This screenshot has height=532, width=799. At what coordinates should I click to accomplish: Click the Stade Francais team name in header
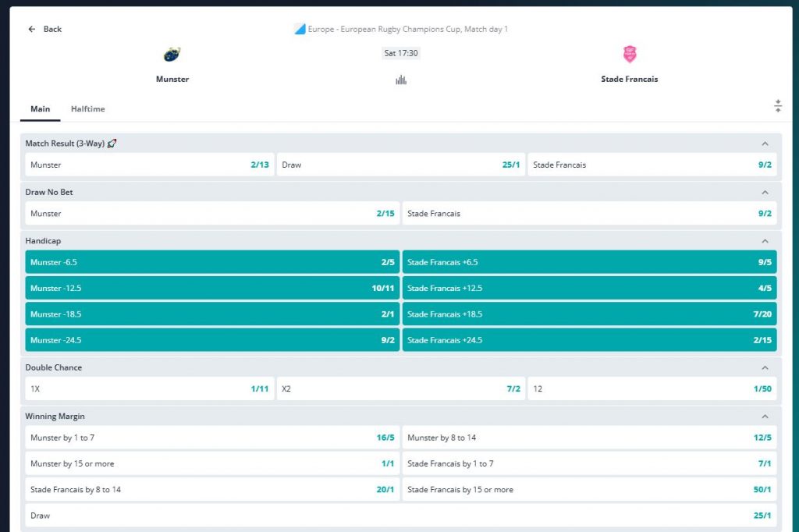pyautogui.click(x=630, y=79)
